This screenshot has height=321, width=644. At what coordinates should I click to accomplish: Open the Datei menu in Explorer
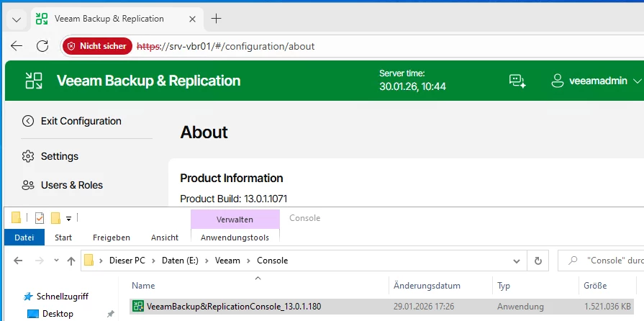[24, 238]
